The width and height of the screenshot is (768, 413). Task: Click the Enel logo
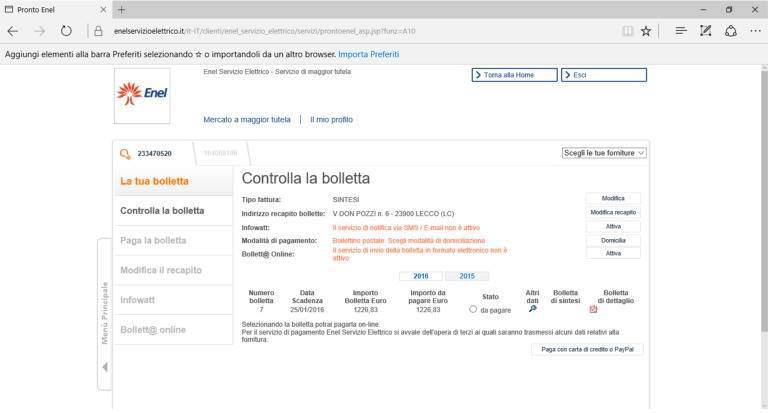pyautogui.click(x=143, y=94)
